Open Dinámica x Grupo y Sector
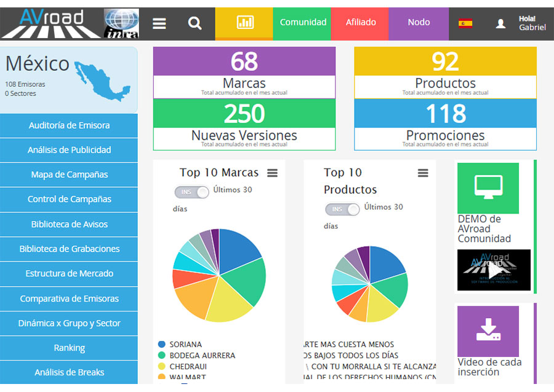The width and height of the screenshot is (554, 392). coord(69,324)
